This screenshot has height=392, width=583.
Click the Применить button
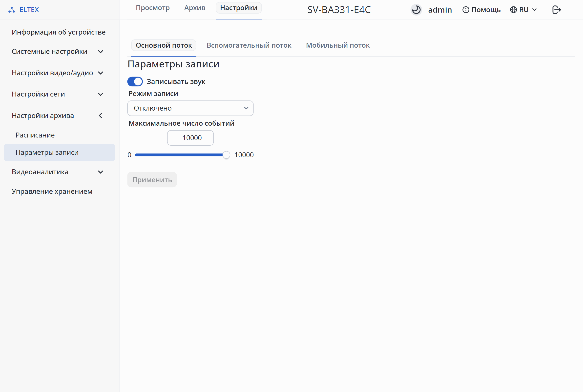tap(152, 180)
